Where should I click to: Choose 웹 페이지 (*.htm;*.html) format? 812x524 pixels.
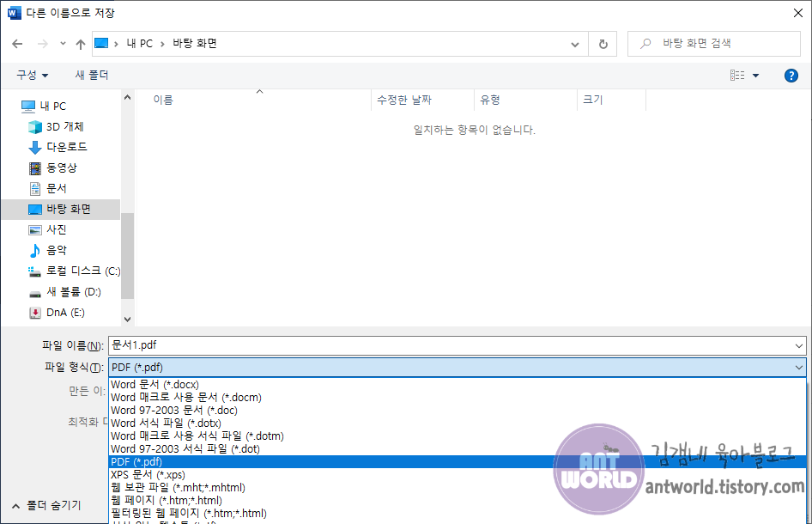point(458,501)
